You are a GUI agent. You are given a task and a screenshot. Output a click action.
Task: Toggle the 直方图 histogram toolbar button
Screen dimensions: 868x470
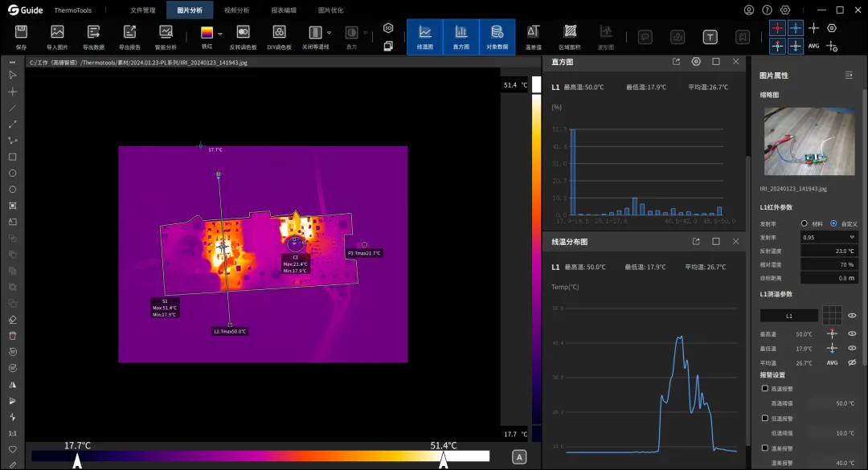click(x=461, y=37)
